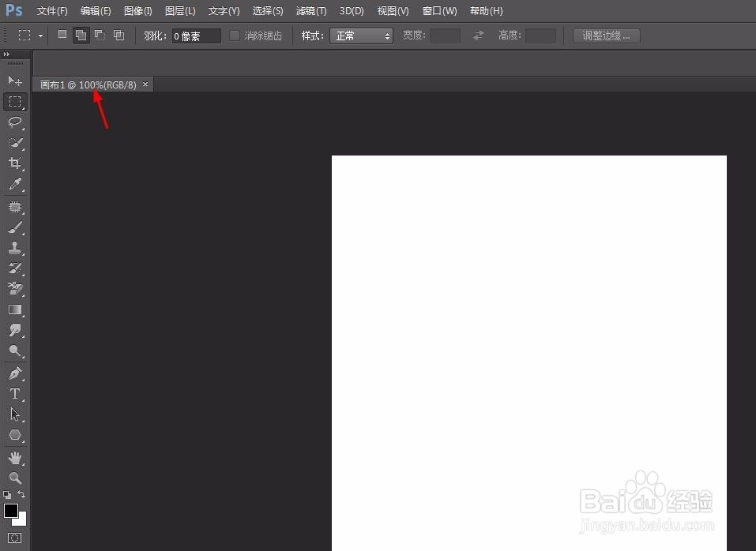Select the Eyedropper tool
Image resolution: width=756 pixels, height=551 pixels.
tap(15, 183)
